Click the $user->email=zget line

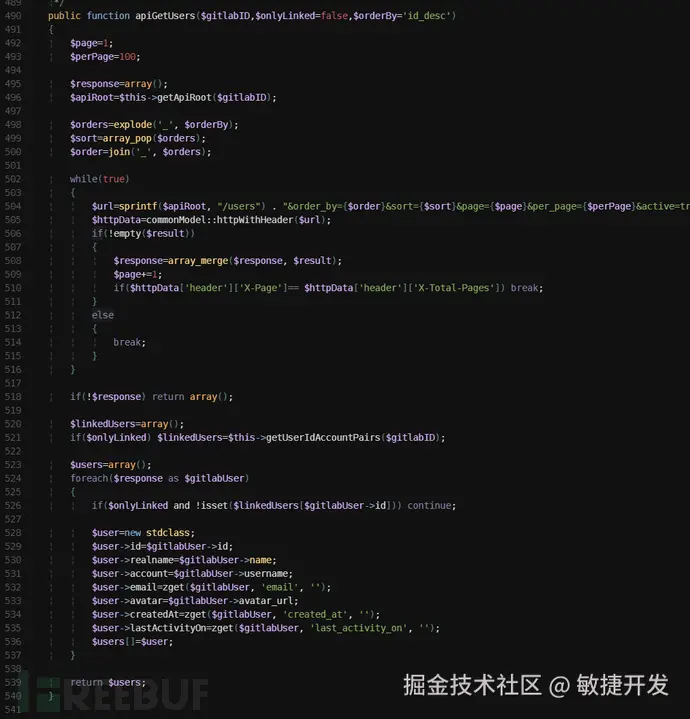point(211,587)
